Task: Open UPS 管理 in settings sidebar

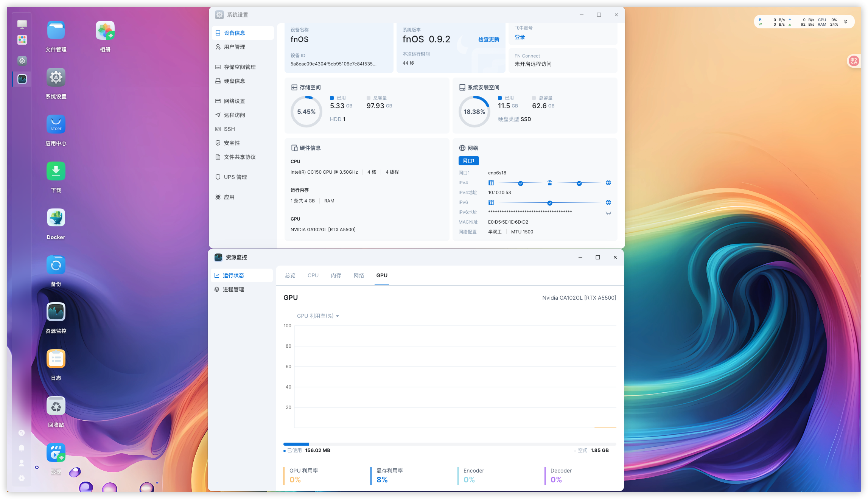Action: 243,177
